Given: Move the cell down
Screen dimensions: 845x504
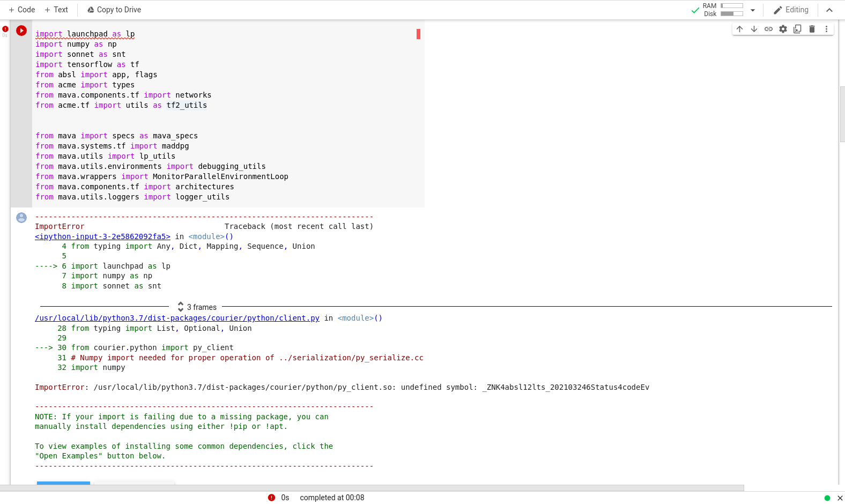Looking at the screenshot, I should click(754, 29).
